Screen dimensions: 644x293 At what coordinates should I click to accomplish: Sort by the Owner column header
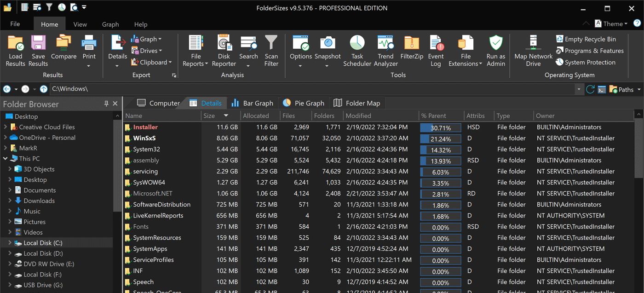tap(583, 116)
